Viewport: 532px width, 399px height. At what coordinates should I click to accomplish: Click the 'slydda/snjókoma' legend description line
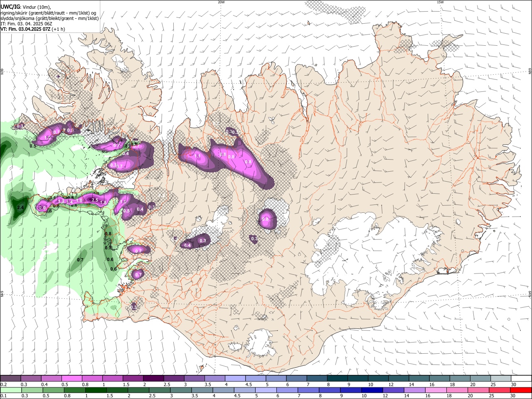[49, 18]
